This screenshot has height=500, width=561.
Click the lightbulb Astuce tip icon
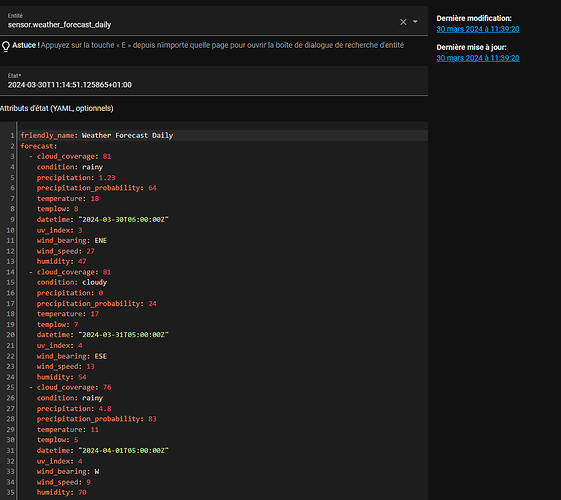(x=6, y=46)
